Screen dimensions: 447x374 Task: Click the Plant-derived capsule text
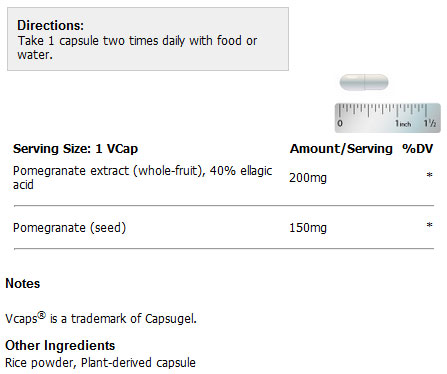tap(138, 363)
